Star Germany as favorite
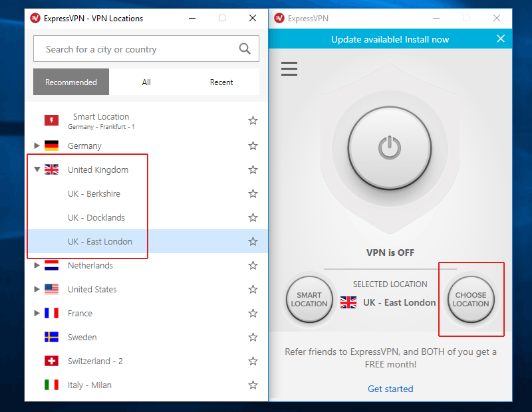This screenshot has height=412, width=532. [x=253, y=146]
